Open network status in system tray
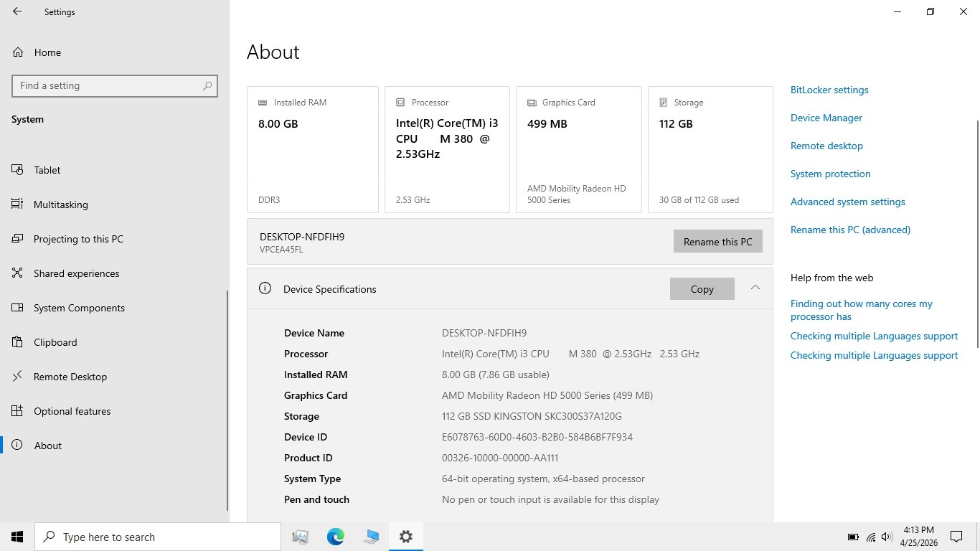 coord(871,537)
